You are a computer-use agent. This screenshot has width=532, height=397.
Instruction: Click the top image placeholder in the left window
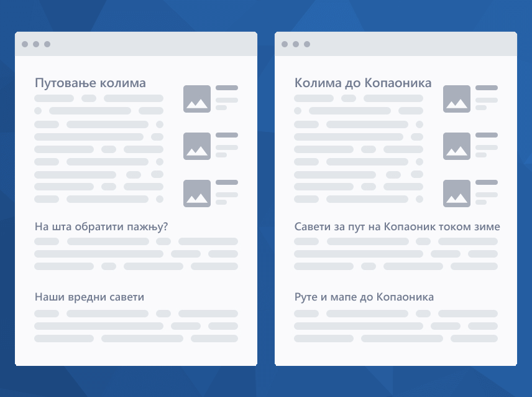(196, 99)
